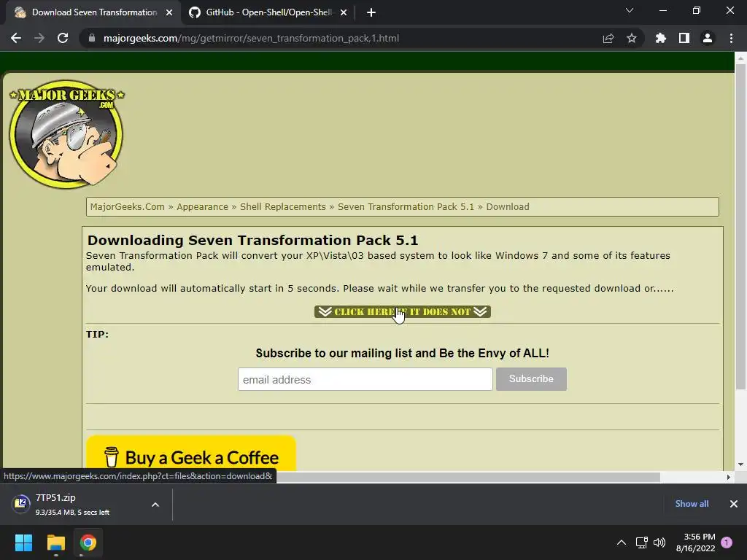Focus the email address field
Image resolution: width=747 pixels, height=560 pixels.
pos(365,379)
